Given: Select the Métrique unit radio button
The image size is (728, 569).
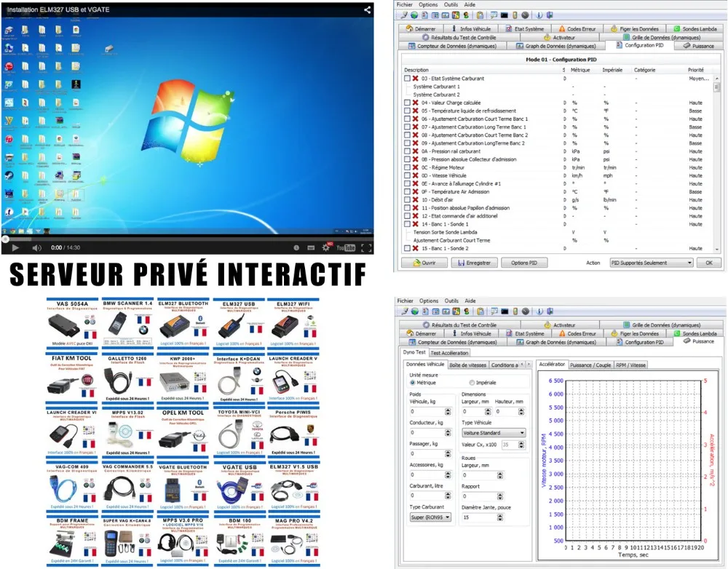Looking at the screenshot, I should click(x=412, y=383).
